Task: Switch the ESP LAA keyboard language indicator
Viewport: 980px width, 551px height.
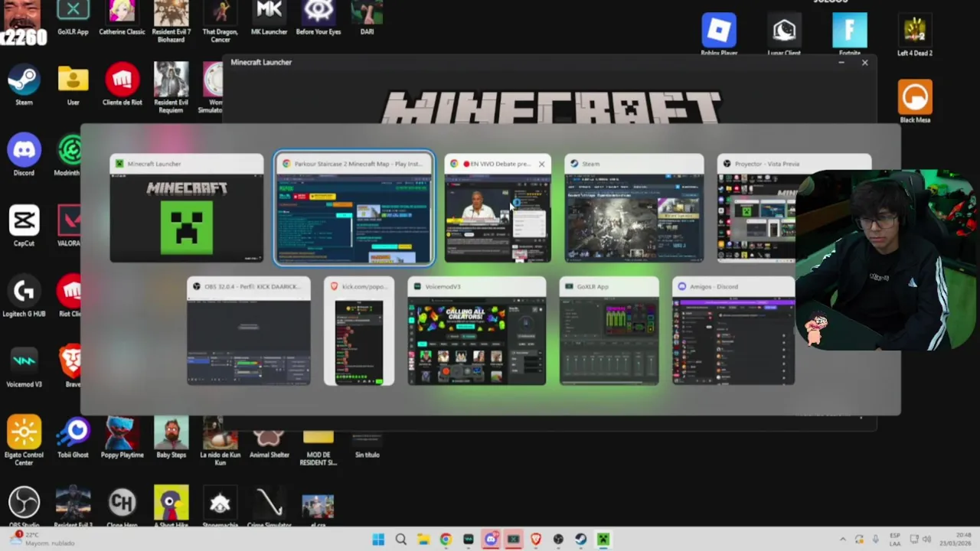Action: [x=895, y=540]
